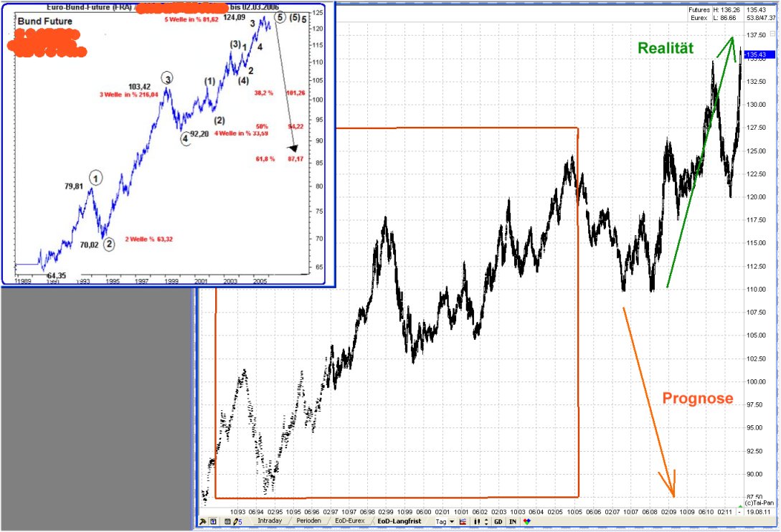This screenshot has height=532, width=781.
Task: Select the pencil annotation tool labeled 5
Action: [x=237, y=521]
